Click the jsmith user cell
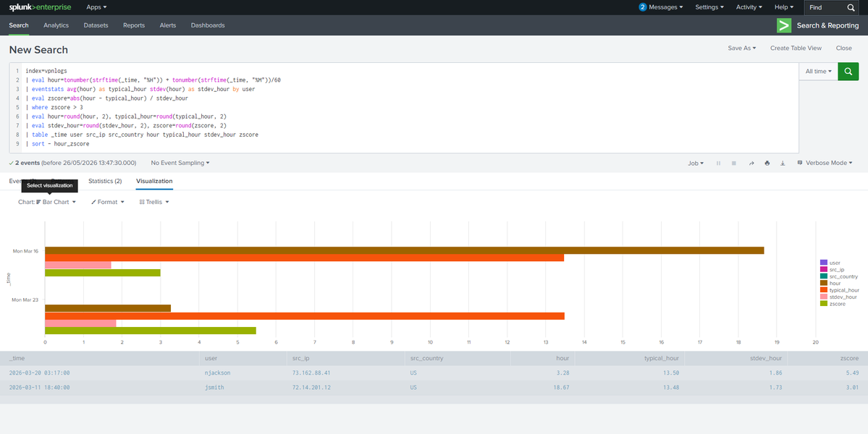This screenshot has width=868, height=434. [x=214, y=388]
